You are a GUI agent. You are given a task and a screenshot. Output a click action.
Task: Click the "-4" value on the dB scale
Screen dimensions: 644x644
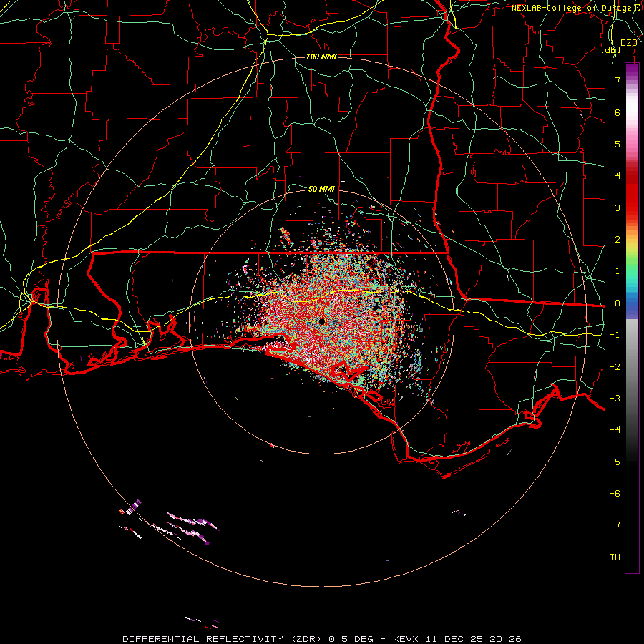(615, 430)
